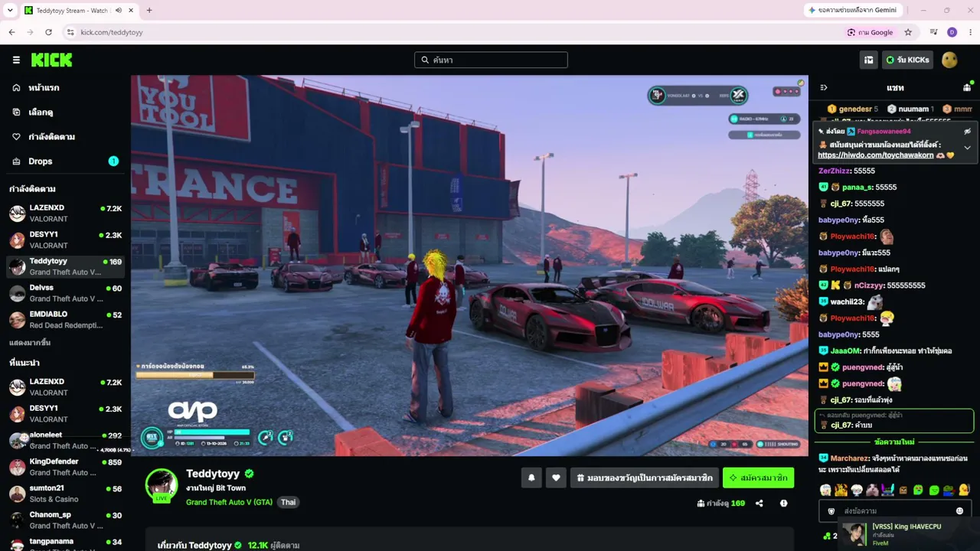Click the ZerZhizz chat username
The height and width of the screenshot is (551, 980).
tap(835, 171)
